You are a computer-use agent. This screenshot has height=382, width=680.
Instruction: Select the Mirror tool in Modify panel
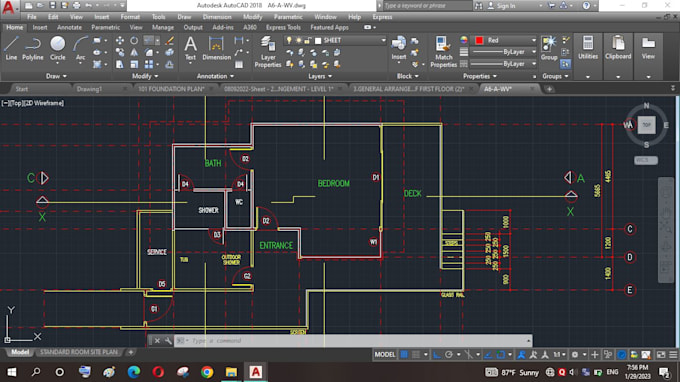[134, 52]
